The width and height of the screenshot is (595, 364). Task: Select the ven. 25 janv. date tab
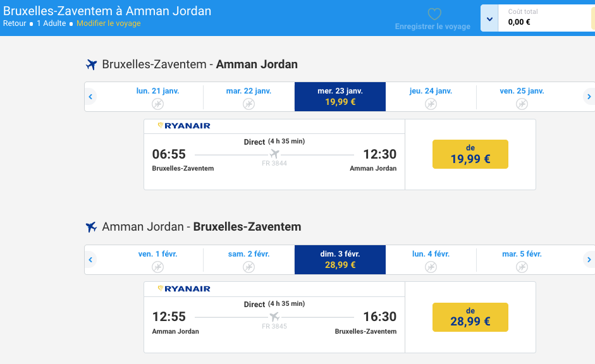point(522,97)
